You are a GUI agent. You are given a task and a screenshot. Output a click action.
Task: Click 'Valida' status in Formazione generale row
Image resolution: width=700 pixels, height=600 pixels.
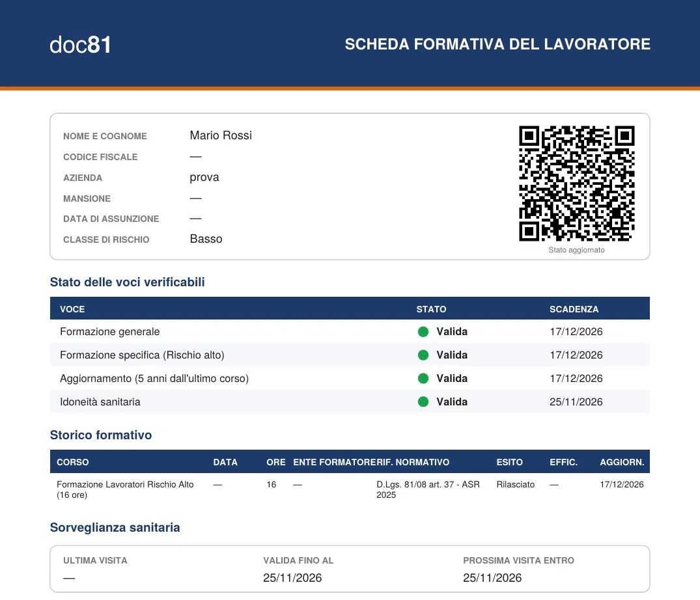click(452, 331)
